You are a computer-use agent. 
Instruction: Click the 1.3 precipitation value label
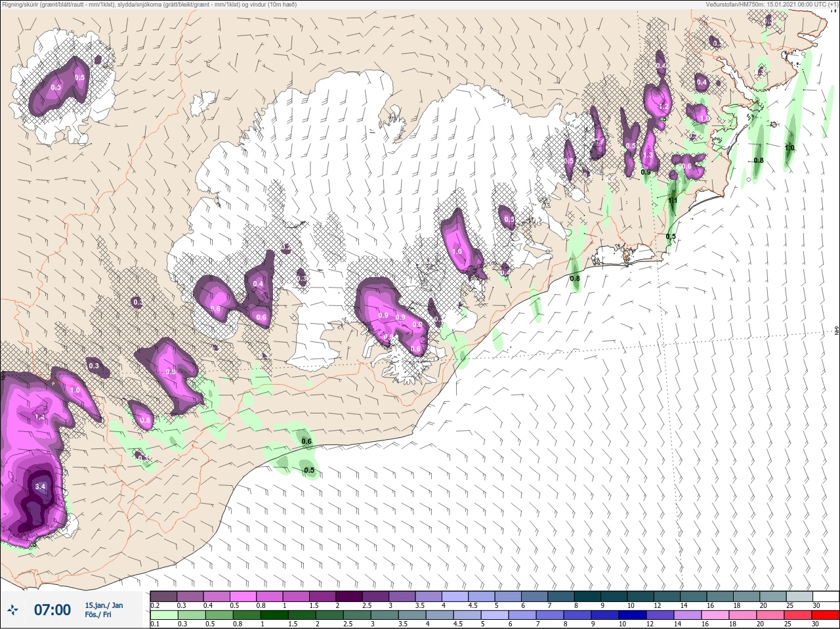coord(648,155)
